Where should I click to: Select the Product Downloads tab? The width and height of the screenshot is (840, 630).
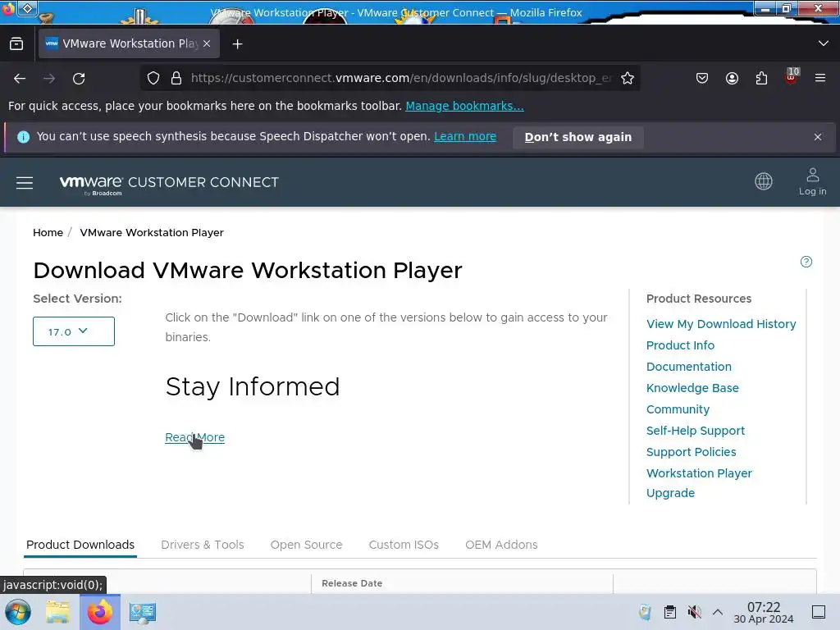click(x=80, y=545)
